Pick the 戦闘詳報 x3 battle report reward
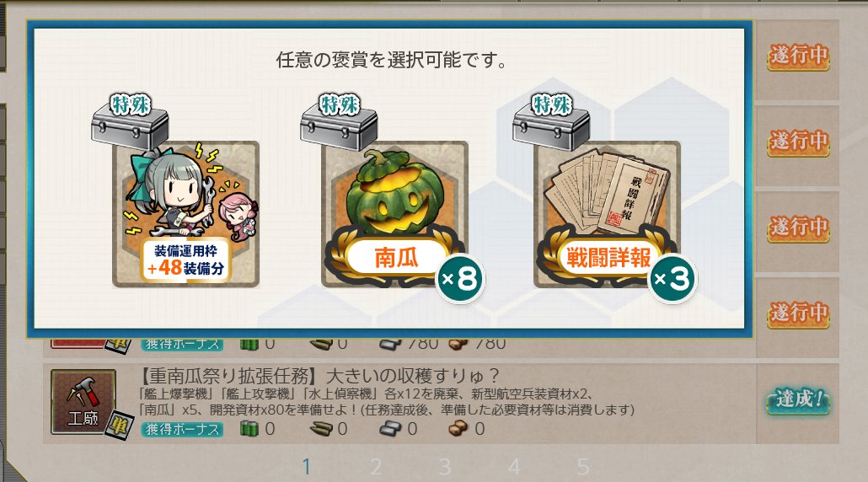This screenshot has height=482, width=868. (607, 214)
